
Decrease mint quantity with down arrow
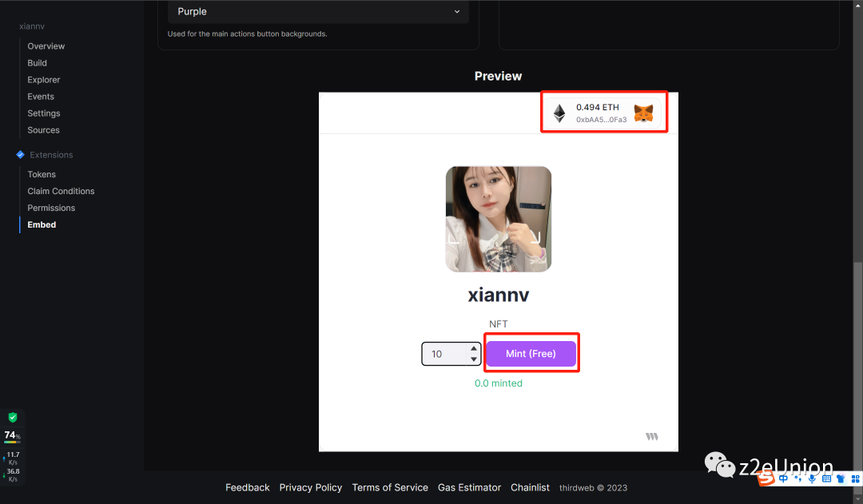[x=474, y=359]
